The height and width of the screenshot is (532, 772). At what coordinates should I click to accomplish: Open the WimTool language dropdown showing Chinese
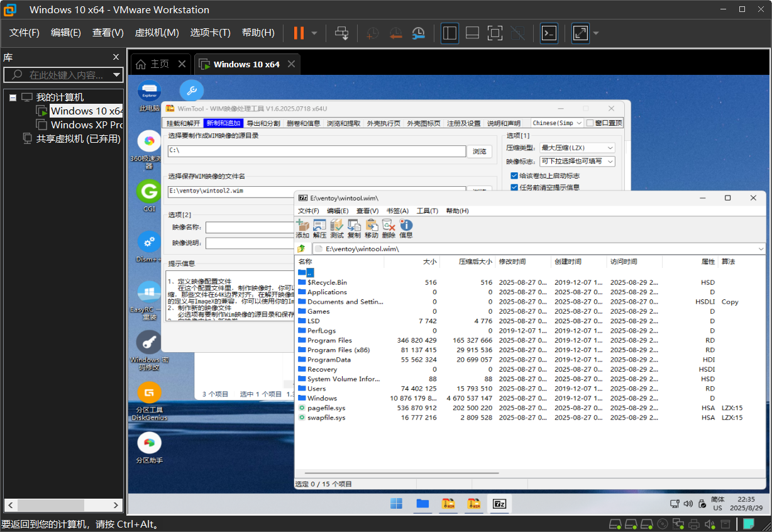click(x=557, y=123)
